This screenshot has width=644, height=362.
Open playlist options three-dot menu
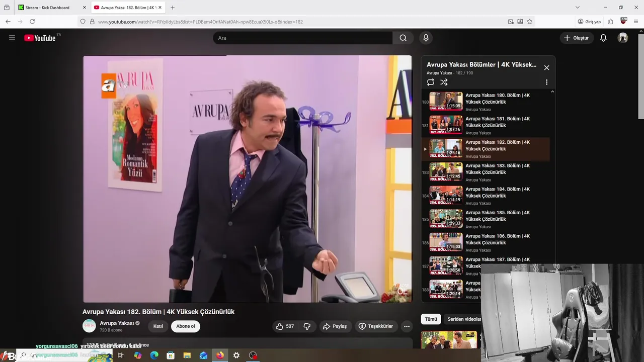tap(546, 82)
